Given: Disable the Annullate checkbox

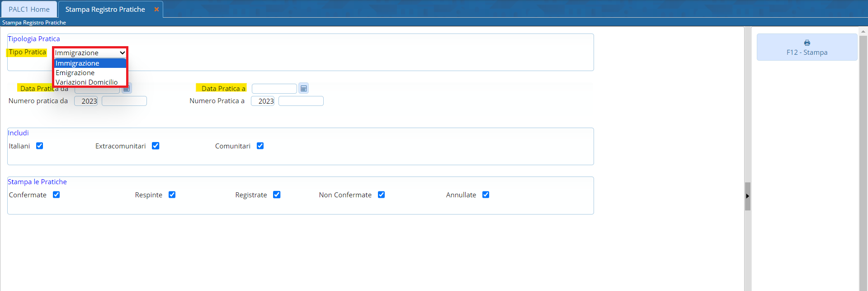Looking at the screenshot, I should [486, 195].
